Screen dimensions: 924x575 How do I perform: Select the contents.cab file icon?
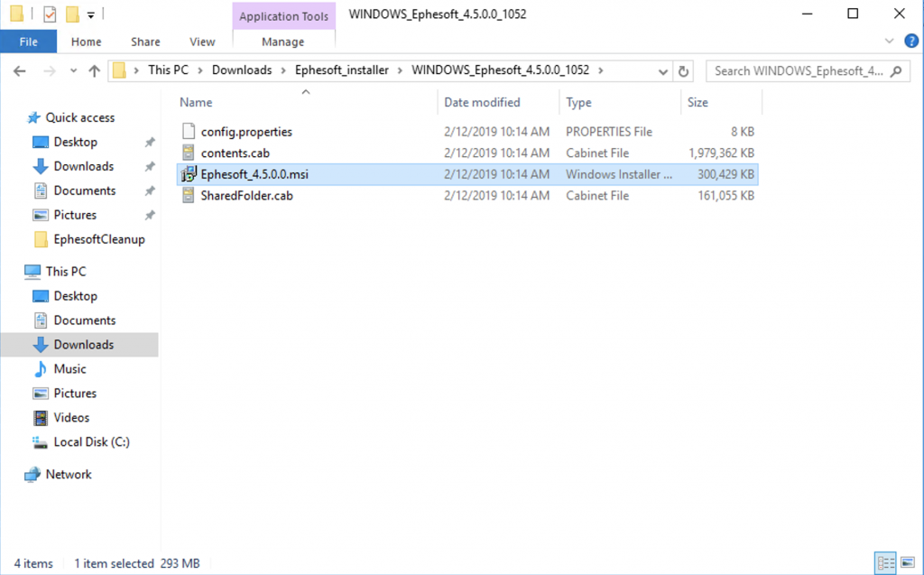(188, 153)
